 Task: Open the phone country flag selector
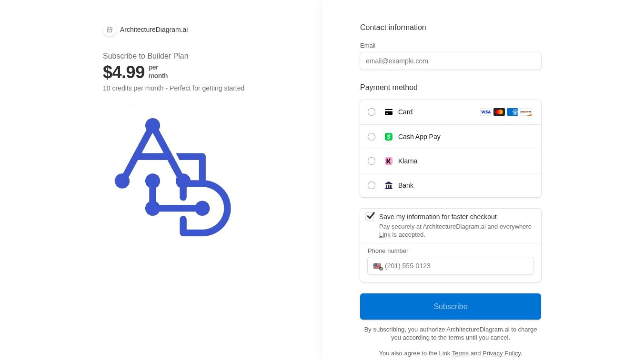point(378,266)
